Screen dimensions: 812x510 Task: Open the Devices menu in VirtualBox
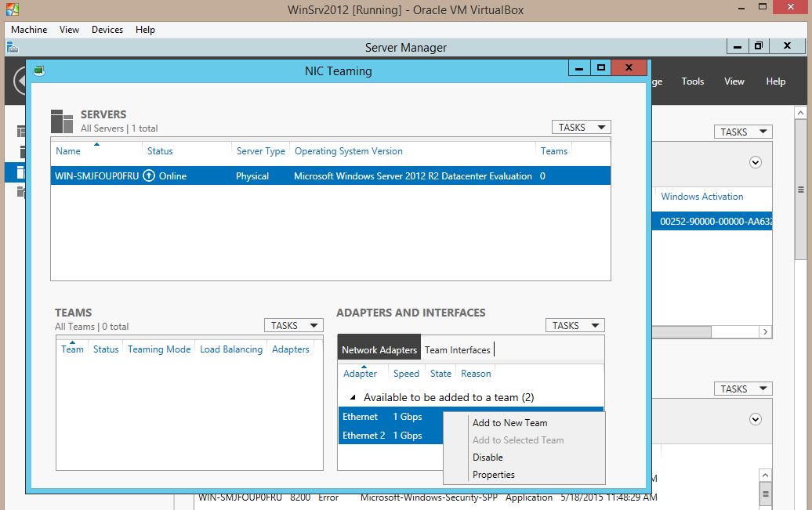coord(107,30)
